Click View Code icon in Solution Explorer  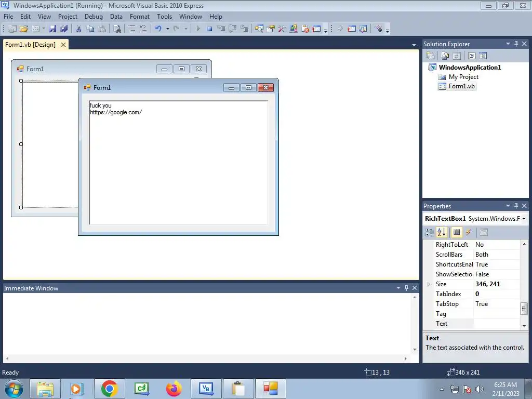click(x=472, y=56)
